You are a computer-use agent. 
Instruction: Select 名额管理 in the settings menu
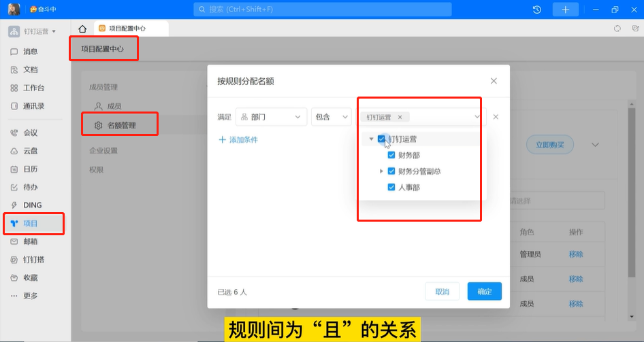121,125
